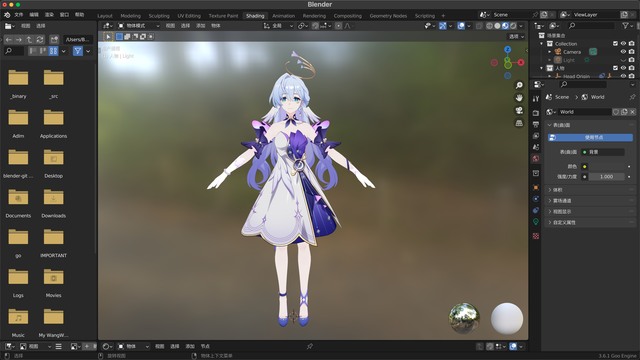Switch to the Modeling workspace tab
Viewport: 640px width, 360px height.
[x=131, y=16]
